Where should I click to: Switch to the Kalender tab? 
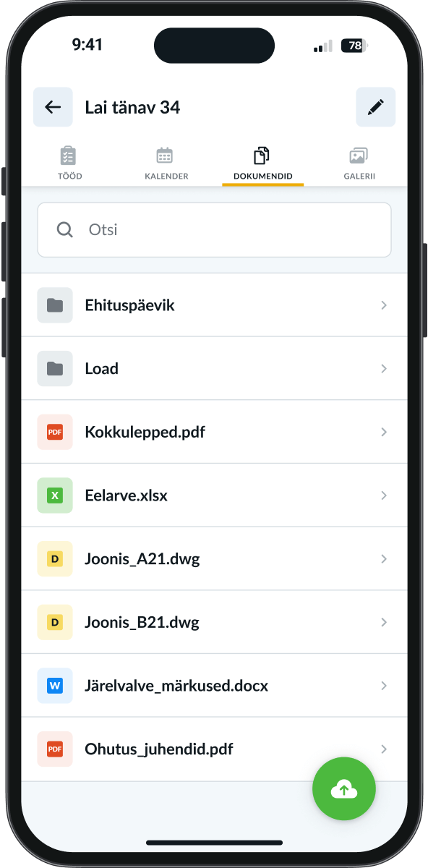point(166,163)
